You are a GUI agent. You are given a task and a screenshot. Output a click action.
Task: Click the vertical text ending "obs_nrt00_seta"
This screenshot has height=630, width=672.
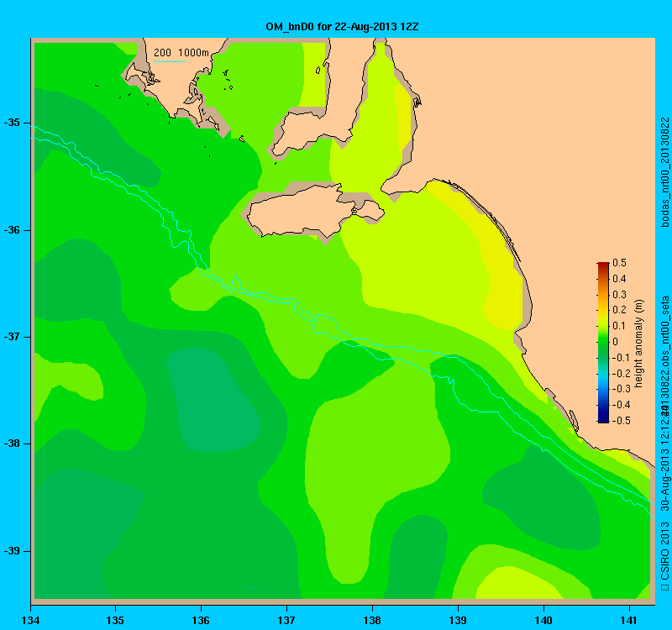point(664,355)
